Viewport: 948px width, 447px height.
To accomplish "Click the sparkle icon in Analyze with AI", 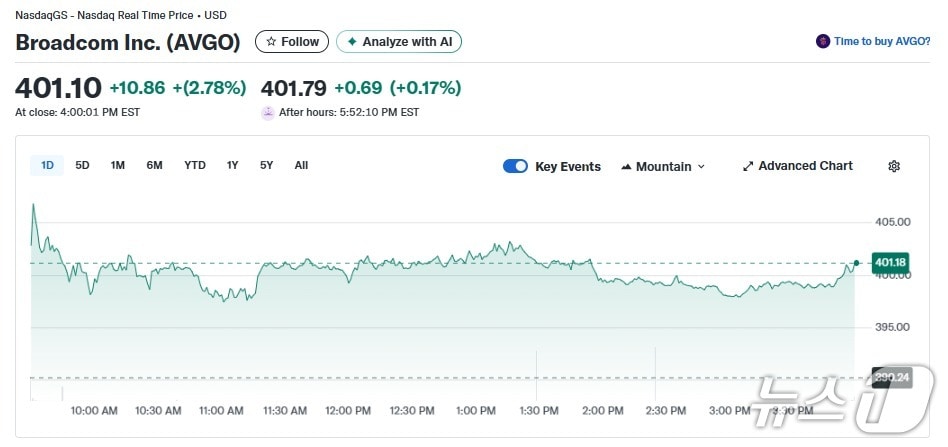I will (351, 42).
